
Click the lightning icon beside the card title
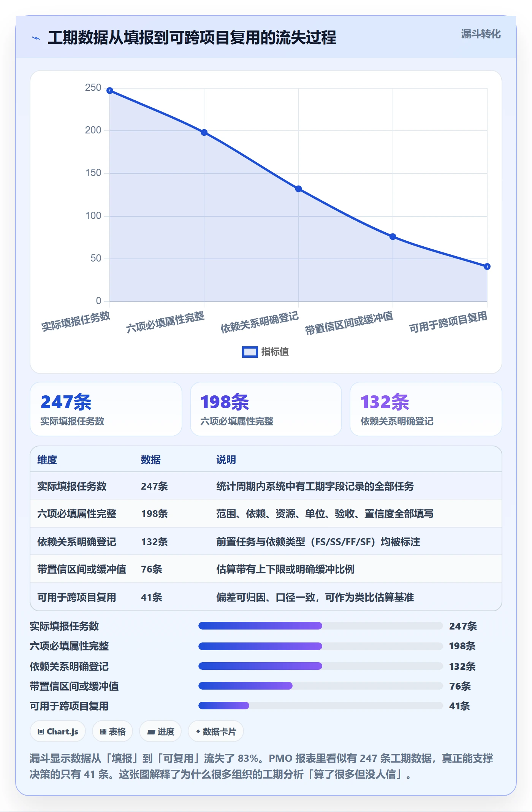coord(36,38)
